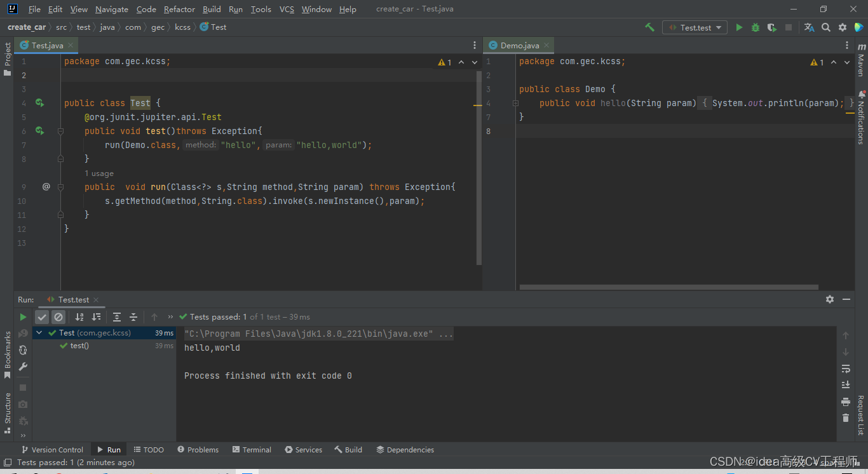Click the warning count in Test.java
Screen dimensions: 868x474
(x=445, y=62)
